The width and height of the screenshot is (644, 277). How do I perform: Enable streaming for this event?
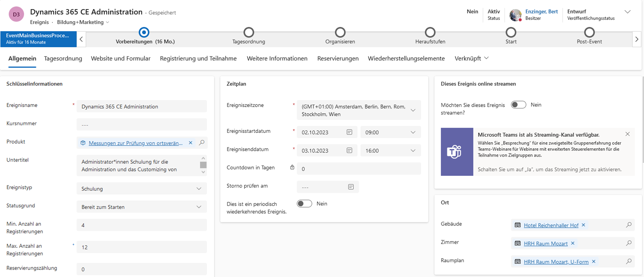(x=518, y=105)
